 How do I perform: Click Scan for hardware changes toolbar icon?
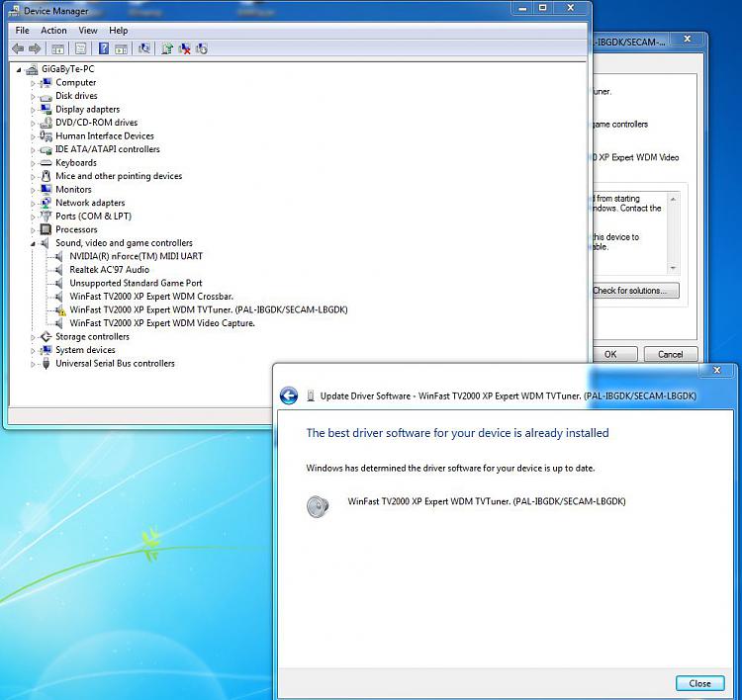[144, 48]
